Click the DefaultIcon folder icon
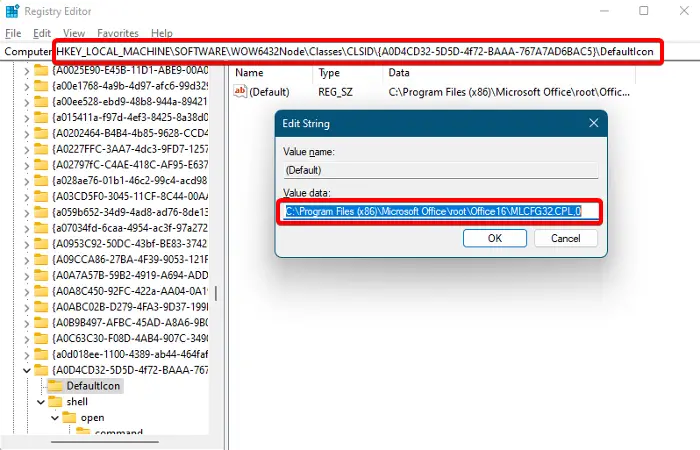 (55, 386)
